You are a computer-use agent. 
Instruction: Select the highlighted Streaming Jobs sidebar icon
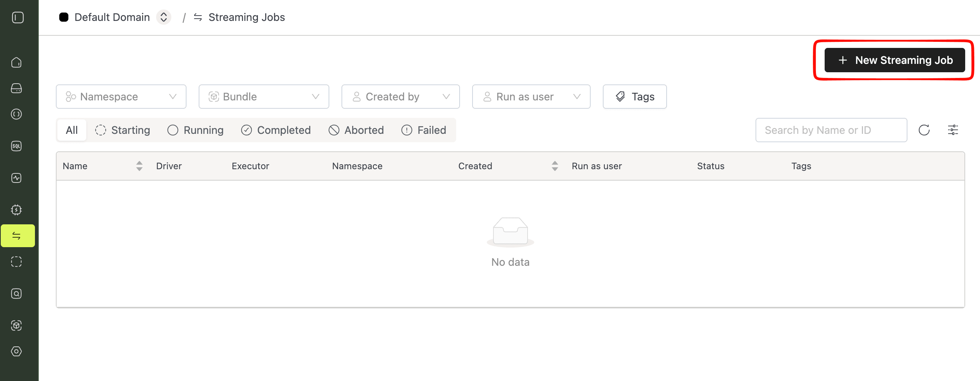tap(17, 235)
